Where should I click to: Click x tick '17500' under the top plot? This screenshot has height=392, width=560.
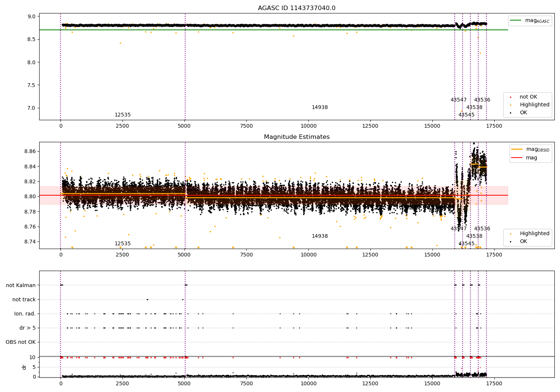[494, 126]
